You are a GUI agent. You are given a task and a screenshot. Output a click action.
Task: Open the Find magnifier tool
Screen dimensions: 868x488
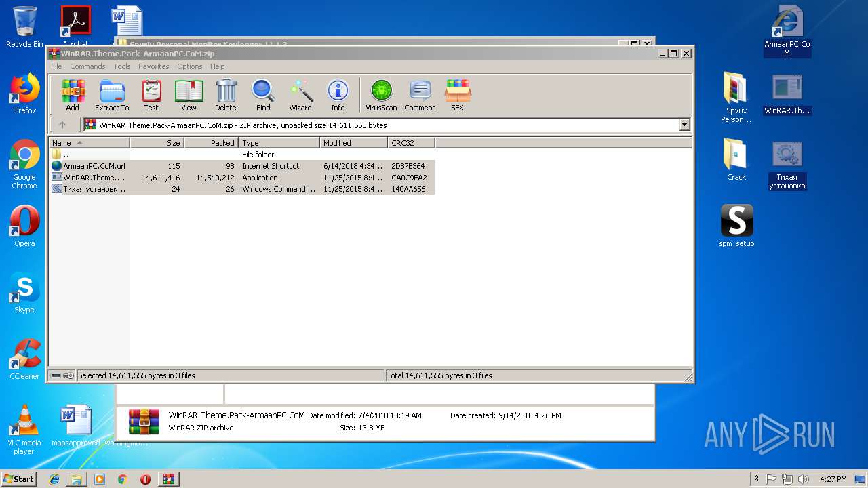(263, 95)
